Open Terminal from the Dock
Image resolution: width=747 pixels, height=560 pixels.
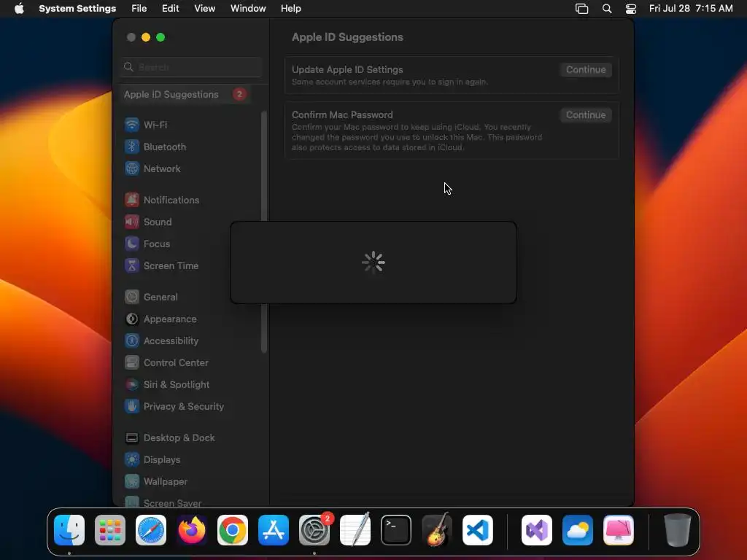[396, 530]
